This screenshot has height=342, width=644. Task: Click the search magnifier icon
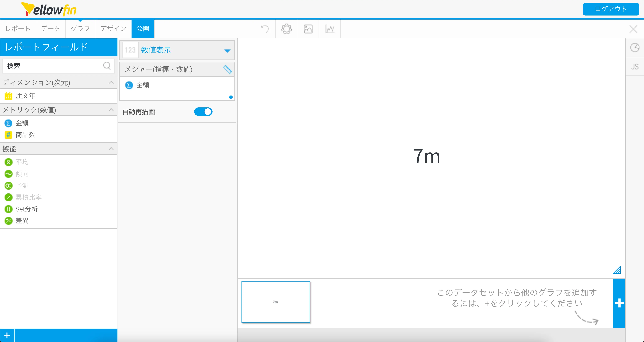pyautogui.click(x=107, y=66)
